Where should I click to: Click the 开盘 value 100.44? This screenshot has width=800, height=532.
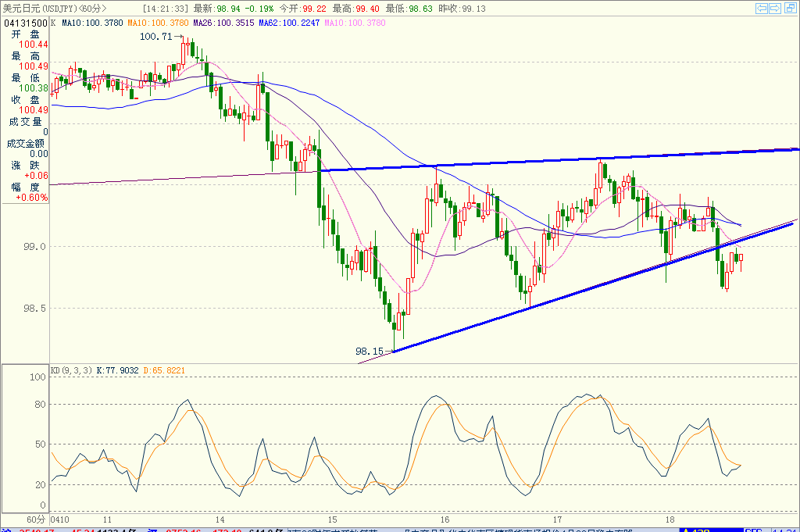point(34,45)
